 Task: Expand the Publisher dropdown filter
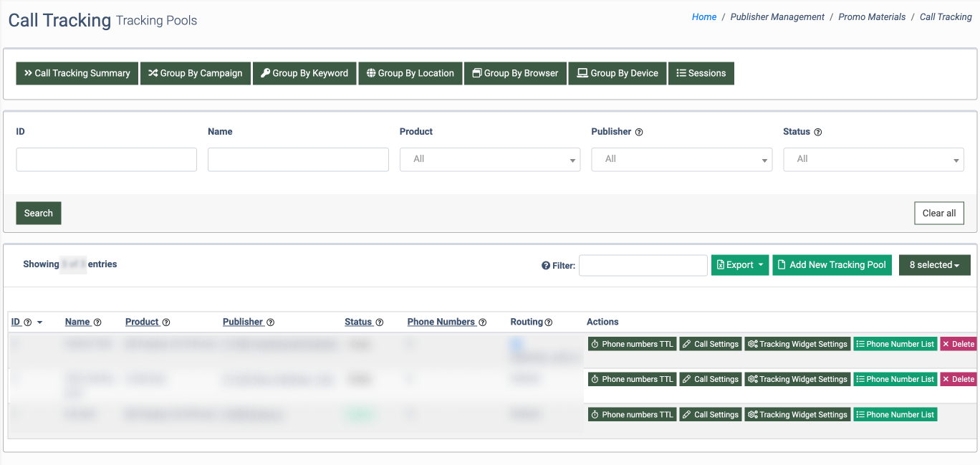(681, 159)
